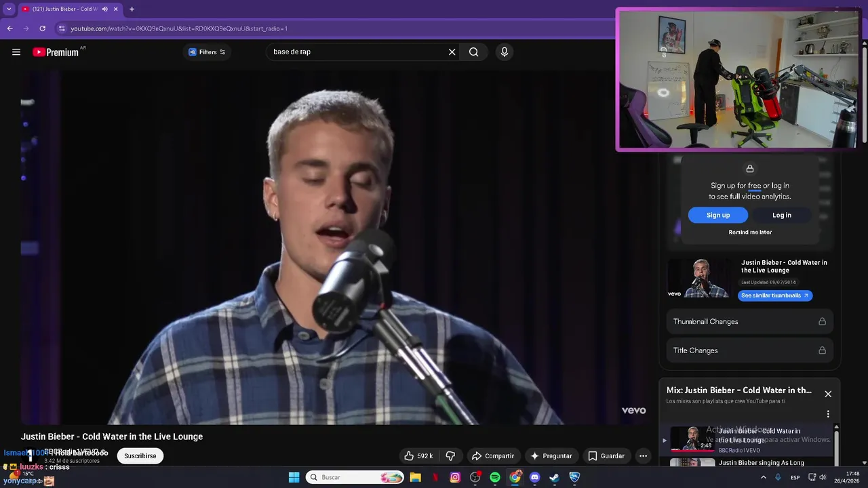Open Discord from the taskbar
This screenshot has height=488, width=868.
[534, 477]
